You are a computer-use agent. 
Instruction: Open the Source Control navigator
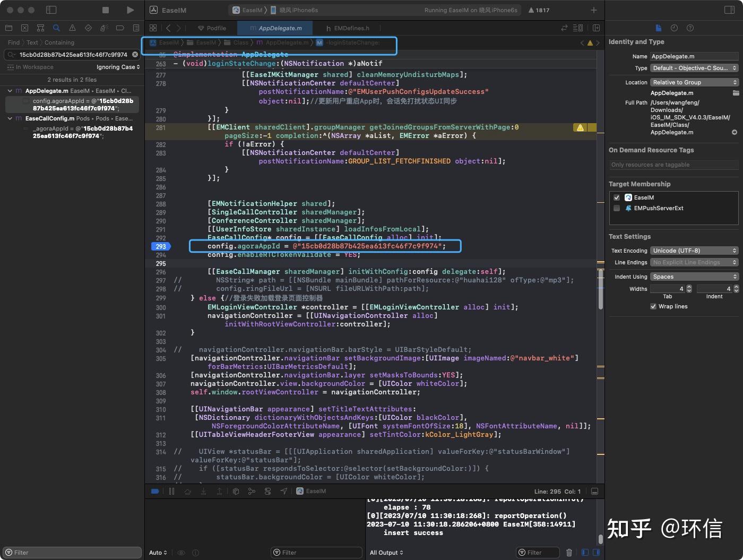click(x=24, y=28)
